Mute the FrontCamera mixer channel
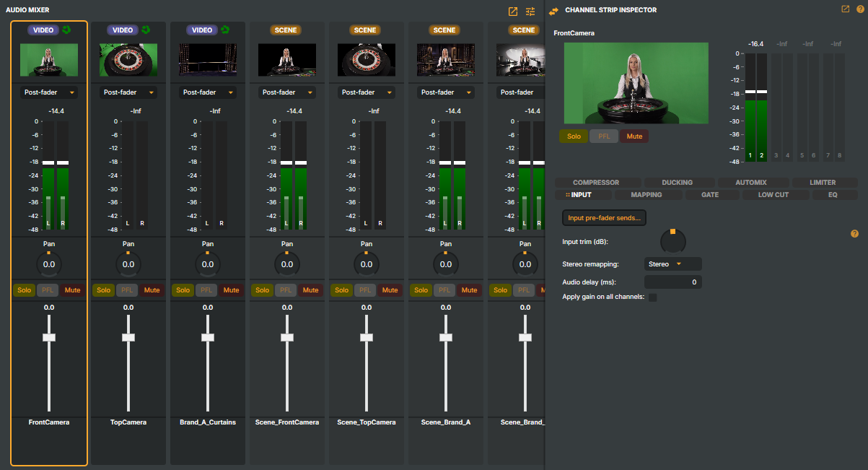This screenshot has width=868, height=470. coord(72,290)
